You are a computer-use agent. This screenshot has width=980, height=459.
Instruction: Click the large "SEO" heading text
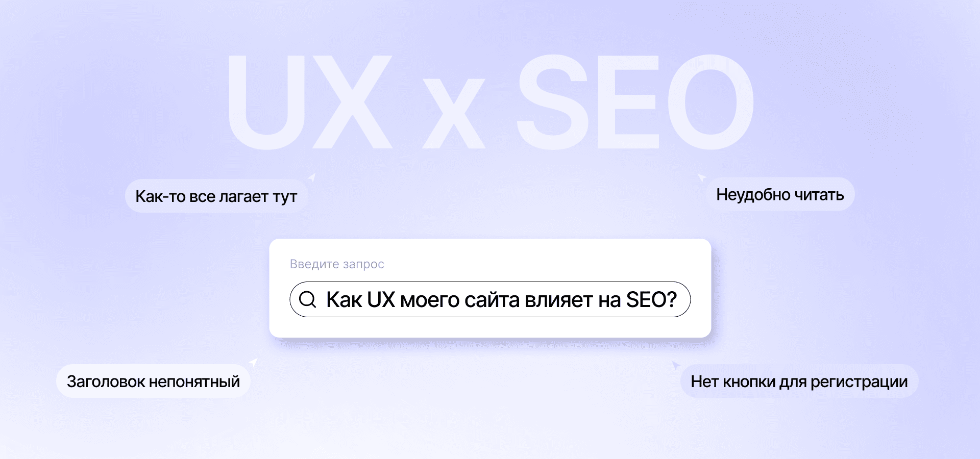click(x=635, y=102)
